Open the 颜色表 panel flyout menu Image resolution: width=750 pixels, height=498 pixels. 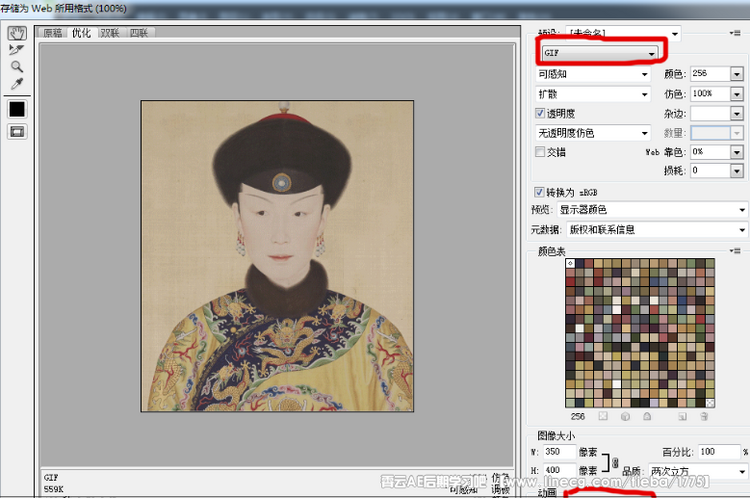[735, 251]
